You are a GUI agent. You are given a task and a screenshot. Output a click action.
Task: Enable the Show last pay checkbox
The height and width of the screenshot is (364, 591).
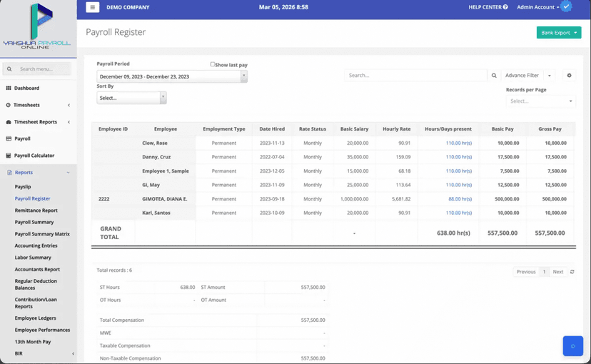tap(212, 64)
